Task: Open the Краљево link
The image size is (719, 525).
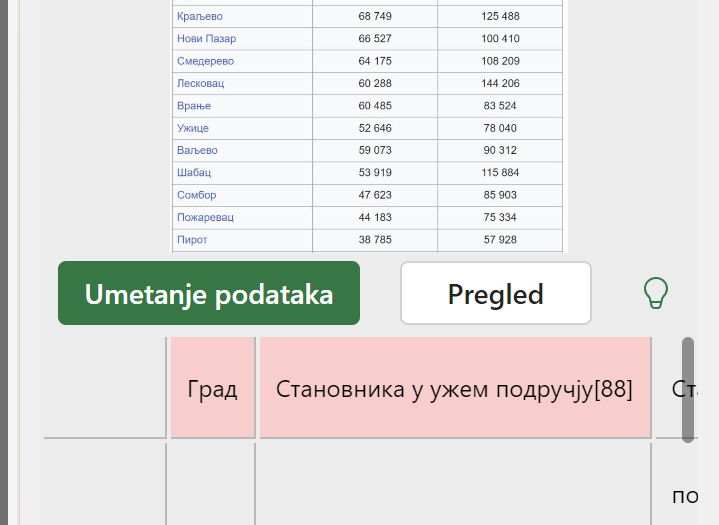Action: click(200, 17)
